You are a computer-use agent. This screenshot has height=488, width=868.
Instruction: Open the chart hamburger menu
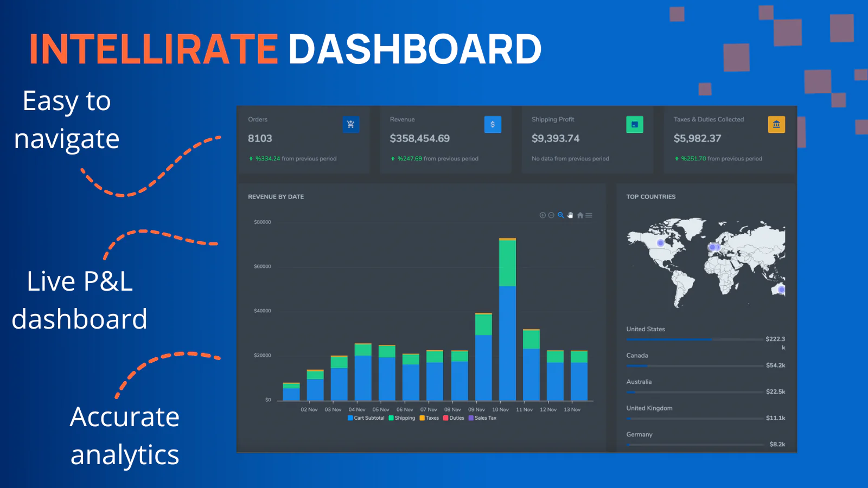click(589, 215)
